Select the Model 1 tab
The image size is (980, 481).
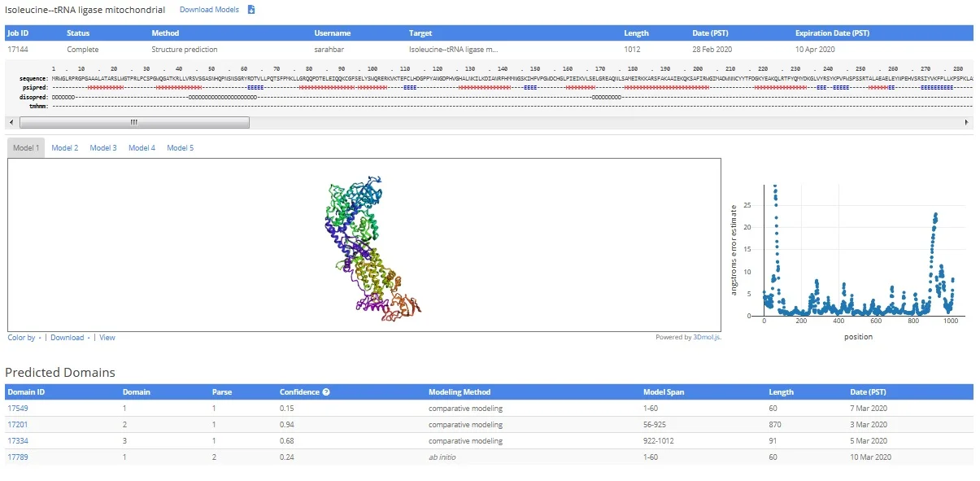[x=25, y=148]
